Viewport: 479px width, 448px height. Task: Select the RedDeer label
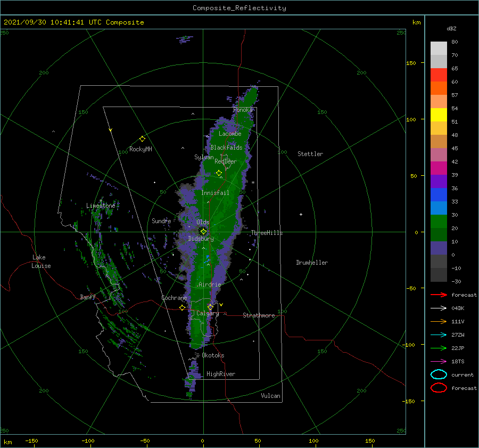(x=226, y=161)
